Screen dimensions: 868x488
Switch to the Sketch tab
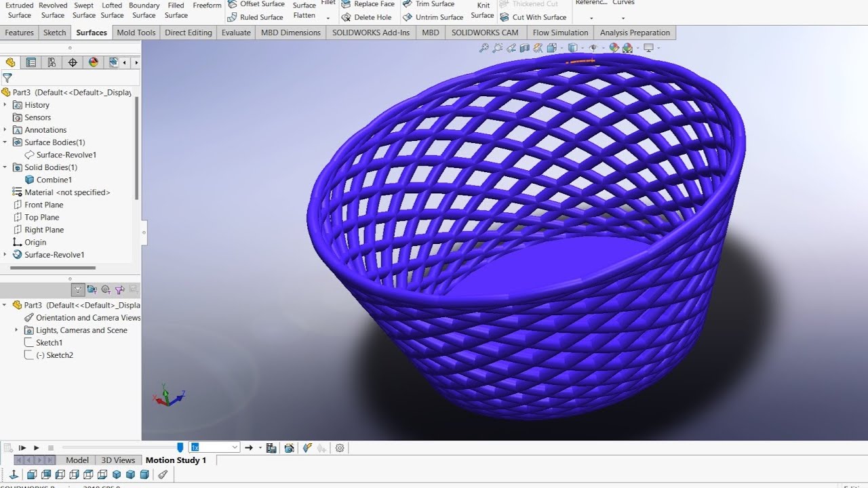tap(55, 33)
